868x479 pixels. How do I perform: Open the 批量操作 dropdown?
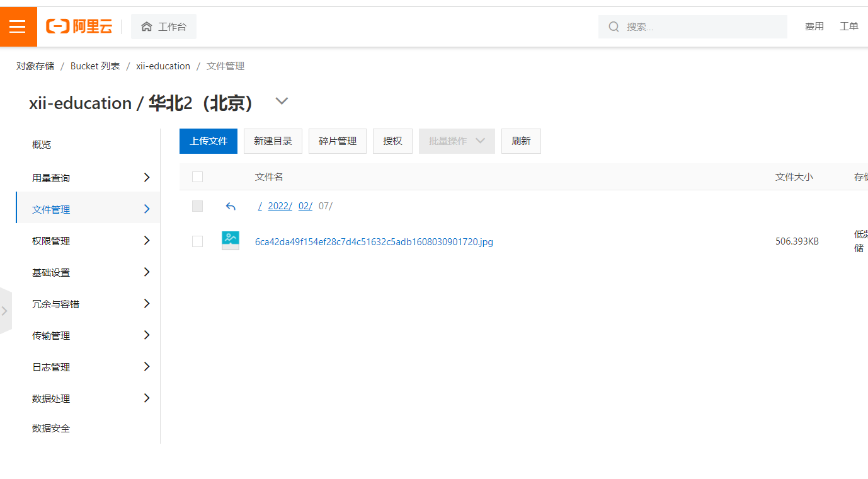click(x=457, y=141)
